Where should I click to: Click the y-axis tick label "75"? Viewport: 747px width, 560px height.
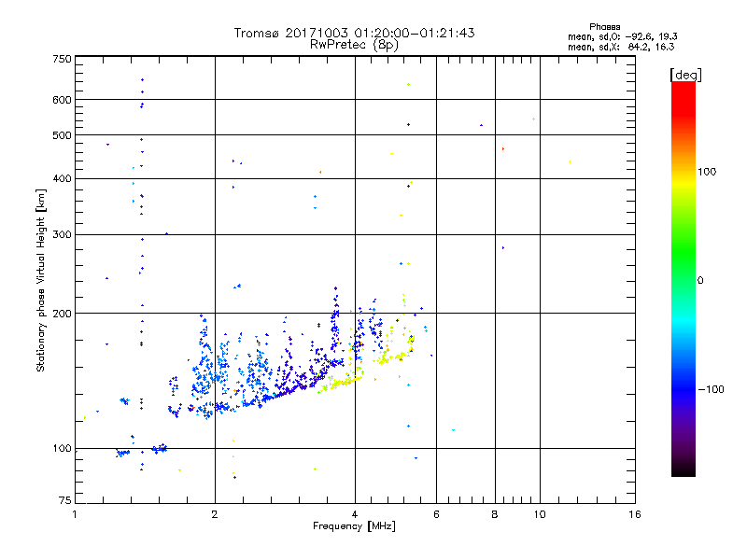pyautogui.click(x=65, y=500)
